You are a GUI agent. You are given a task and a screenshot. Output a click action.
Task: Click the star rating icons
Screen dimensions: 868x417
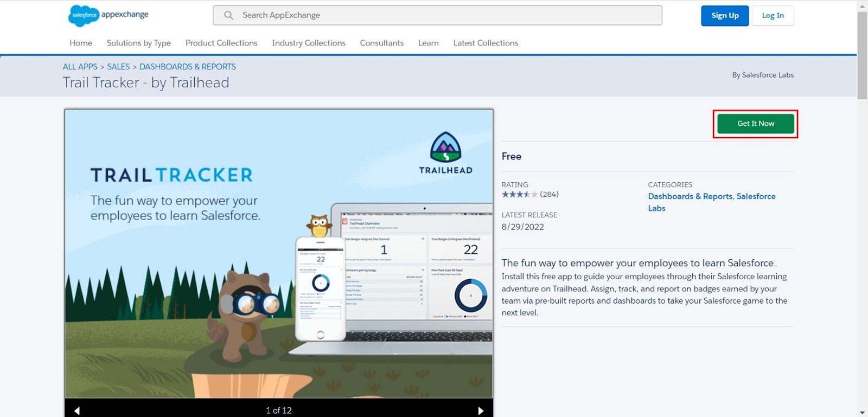pyautogui.click(x=520, y=194)
